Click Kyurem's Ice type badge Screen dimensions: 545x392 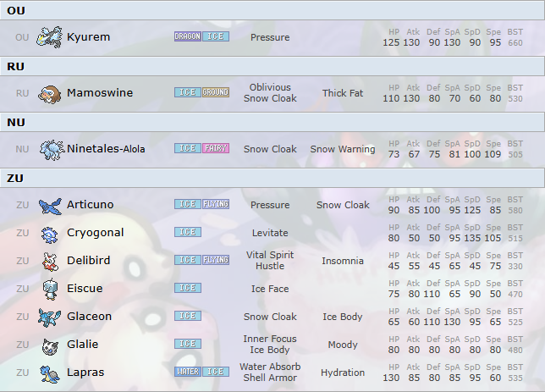coord(216,36)
